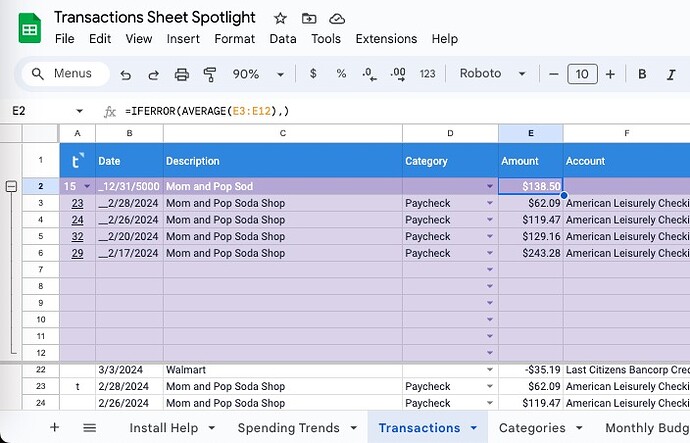Switch to the Install Help tab
This screenshot has height=443, width=690.
tap(163, 428)
